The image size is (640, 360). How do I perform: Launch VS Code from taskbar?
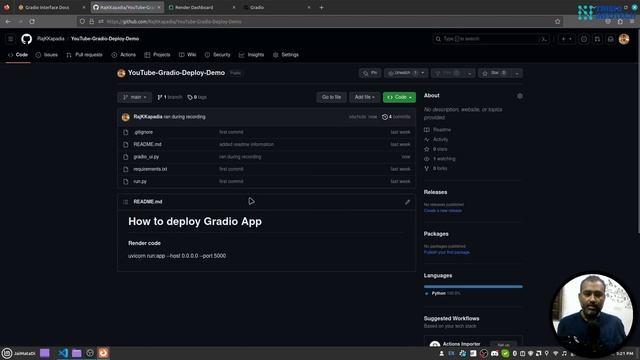pyautogui.click(x=63, y=353)
